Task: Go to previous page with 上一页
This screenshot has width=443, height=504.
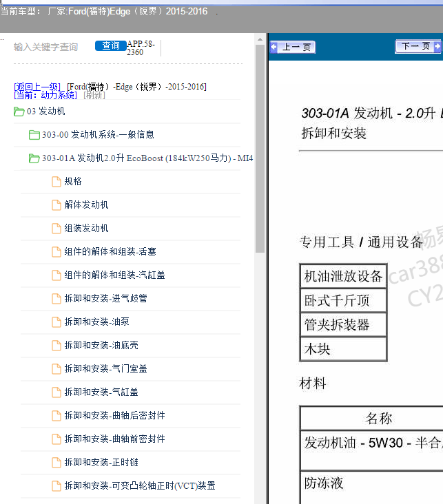Action: pyautogui.click(x=293, y=48)
